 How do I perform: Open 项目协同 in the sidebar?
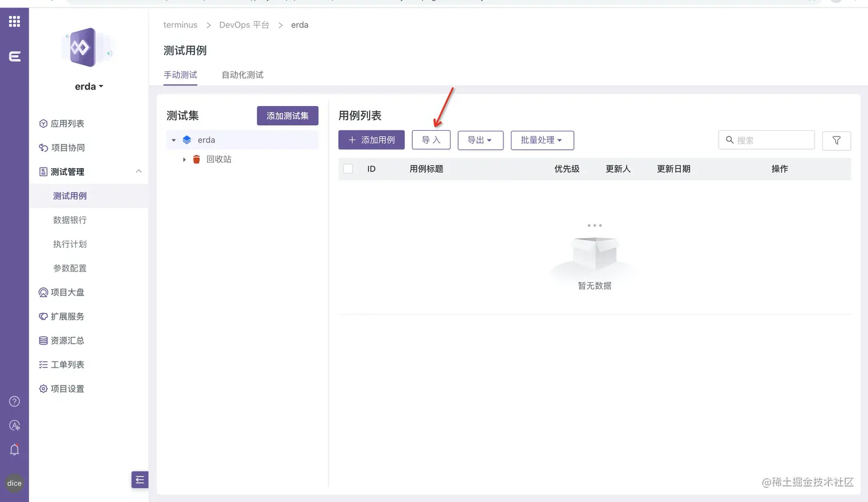click(x=61, y=148)
